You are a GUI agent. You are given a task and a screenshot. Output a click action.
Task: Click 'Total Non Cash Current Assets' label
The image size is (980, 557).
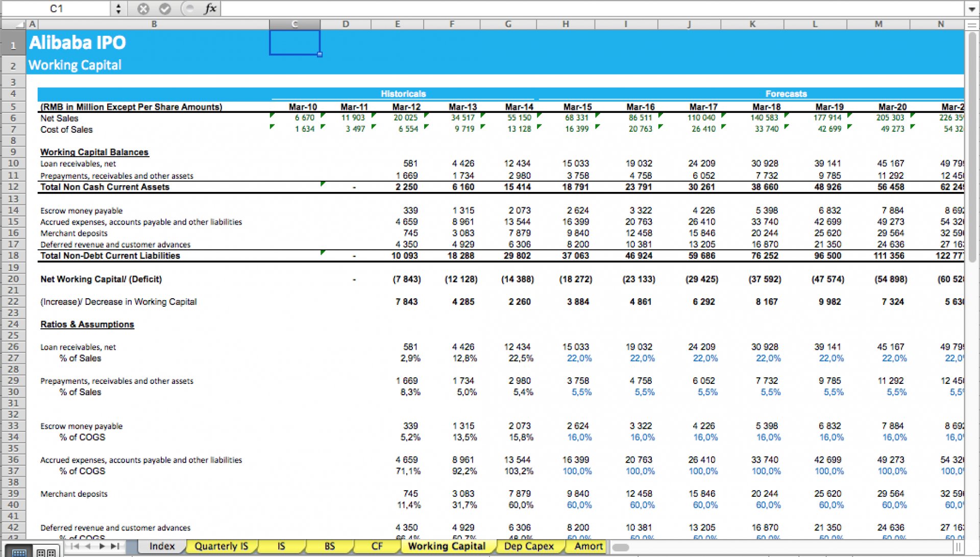point(105,187)
